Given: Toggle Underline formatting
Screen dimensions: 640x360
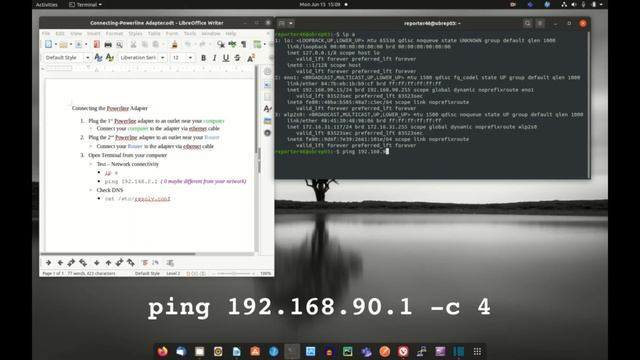Looking at the screenshot, I should (x=226, y=58).
